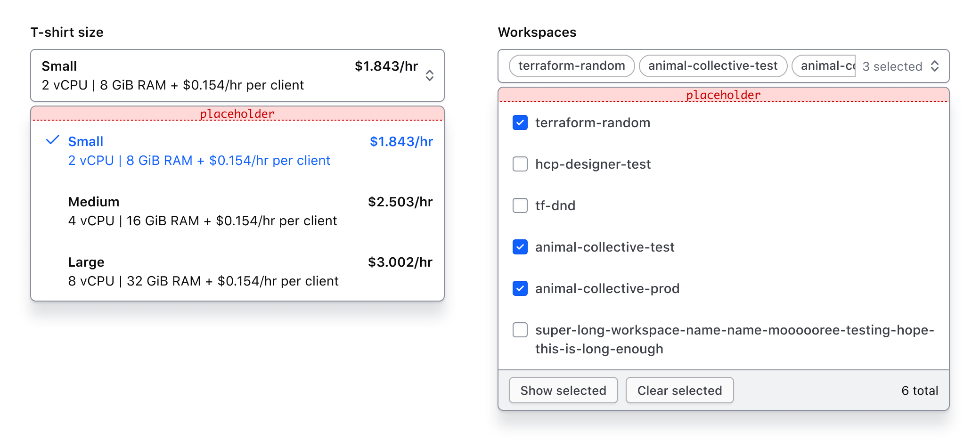Click the checkmark next to Small
Viewport: 980px width, 441px height.
point(53,140)
